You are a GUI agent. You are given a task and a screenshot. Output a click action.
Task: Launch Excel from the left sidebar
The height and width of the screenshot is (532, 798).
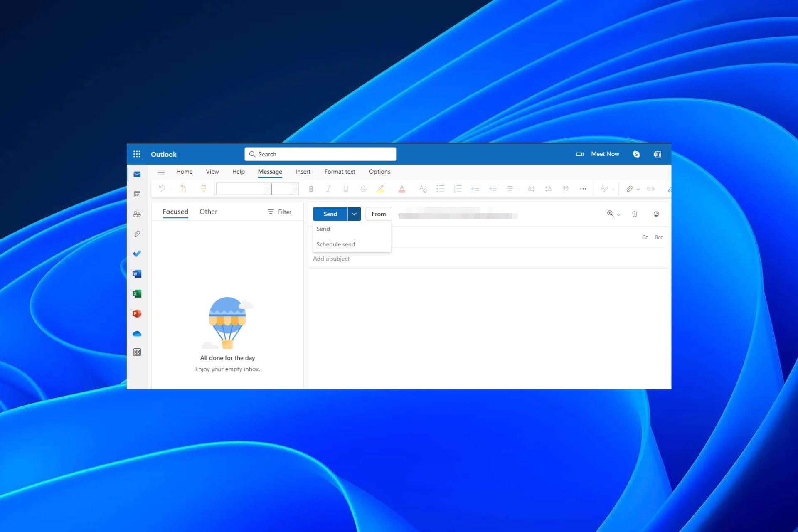click(137, 294)
